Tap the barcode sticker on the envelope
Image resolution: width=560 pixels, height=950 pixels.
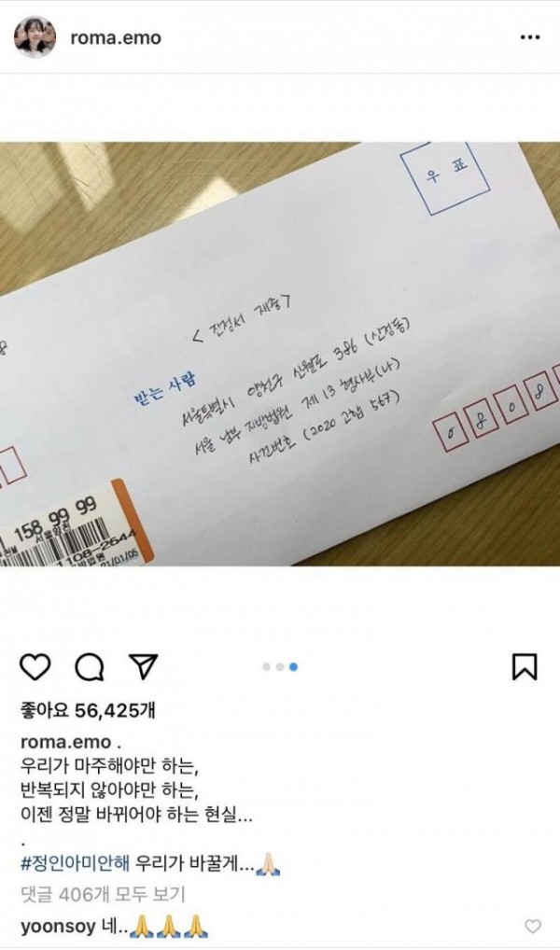click(x=73, y=526)
